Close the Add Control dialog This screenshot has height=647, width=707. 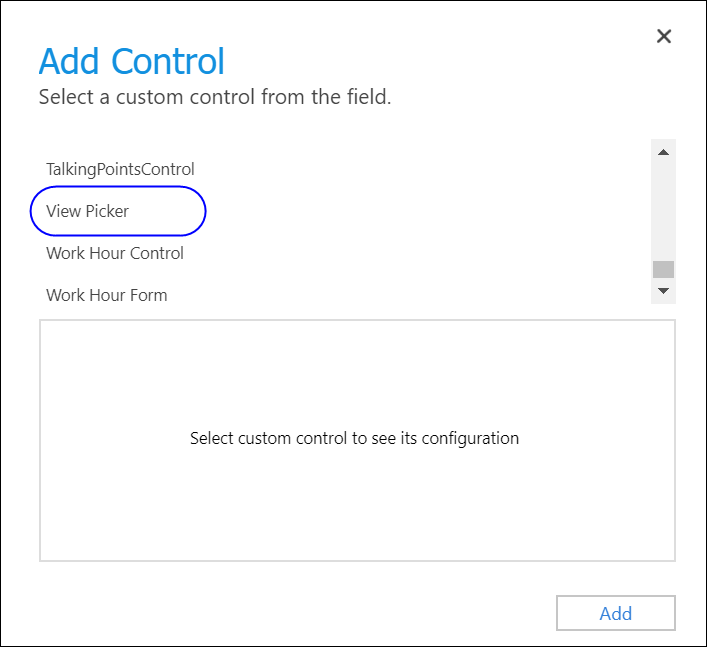click(663, 37)
